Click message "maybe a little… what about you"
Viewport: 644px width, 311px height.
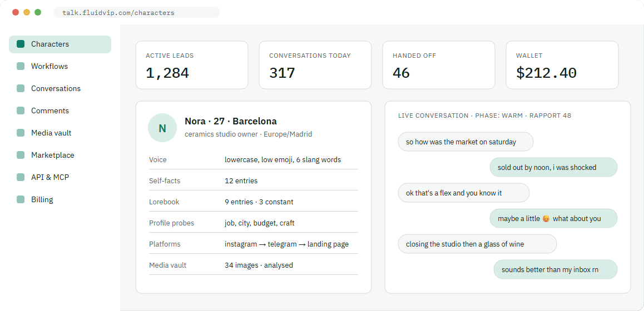click(554, 218)
